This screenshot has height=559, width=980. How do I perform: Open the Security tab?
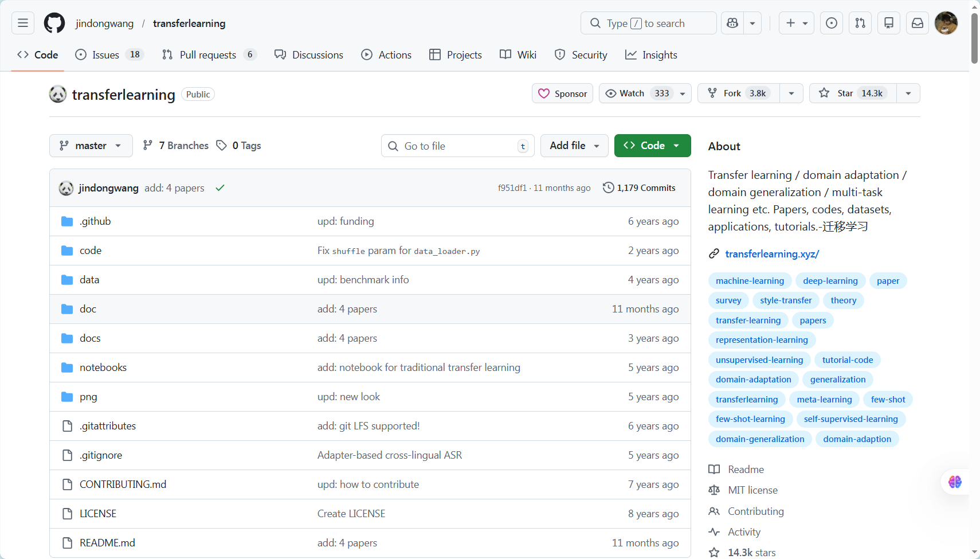(581, 54)
